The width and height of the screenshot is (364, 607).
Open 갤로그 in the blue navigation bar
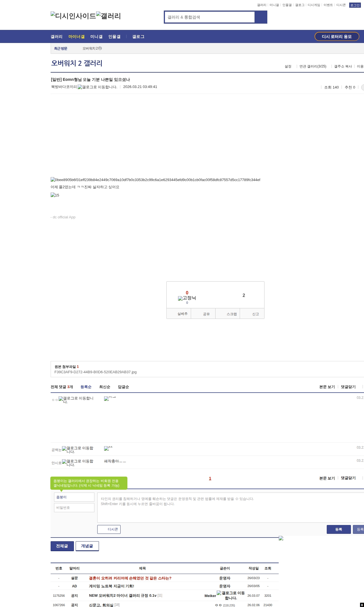(x=138, y=36)
